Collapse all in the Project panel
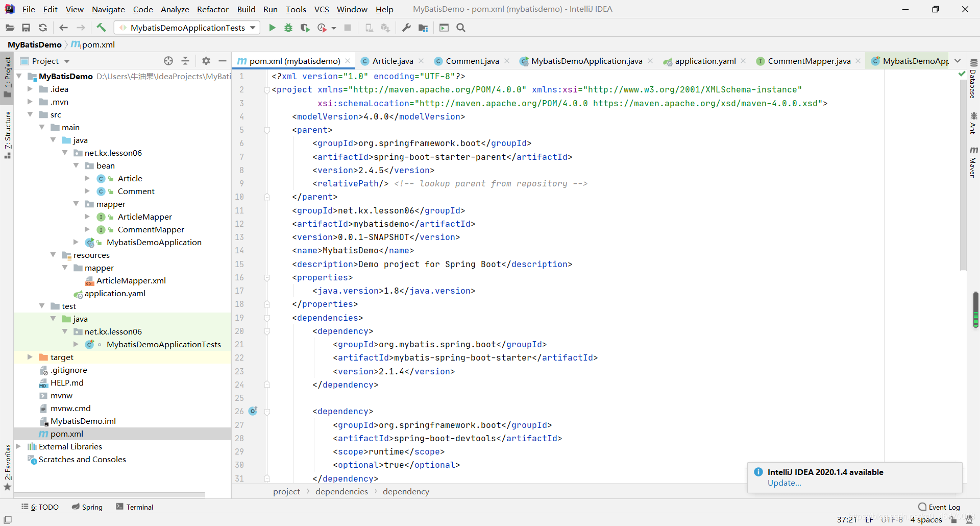 click(185, 61)
